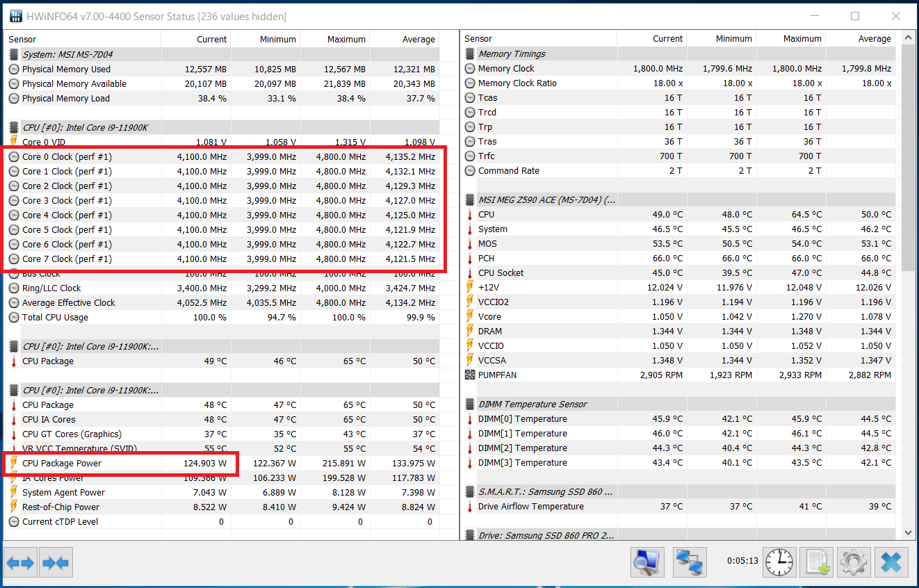Screen dimensions: 919x588
Task: Click the network computers remote icon
Action: point(690,562)
